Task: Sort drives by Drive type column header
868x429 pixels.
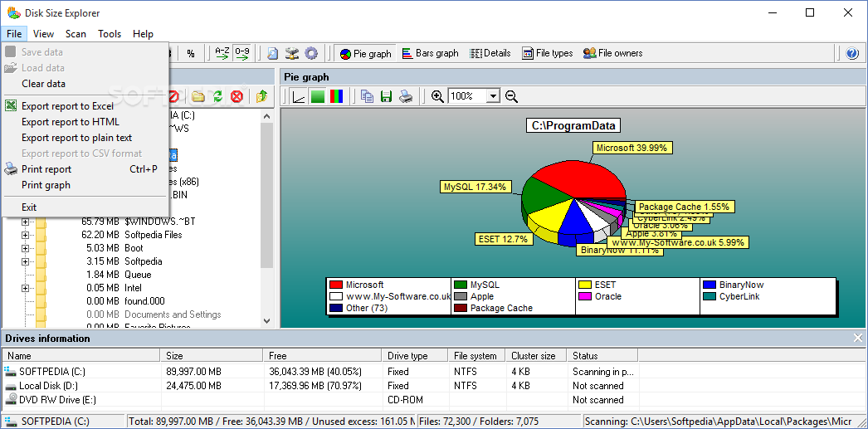Action: coord(415,356)
